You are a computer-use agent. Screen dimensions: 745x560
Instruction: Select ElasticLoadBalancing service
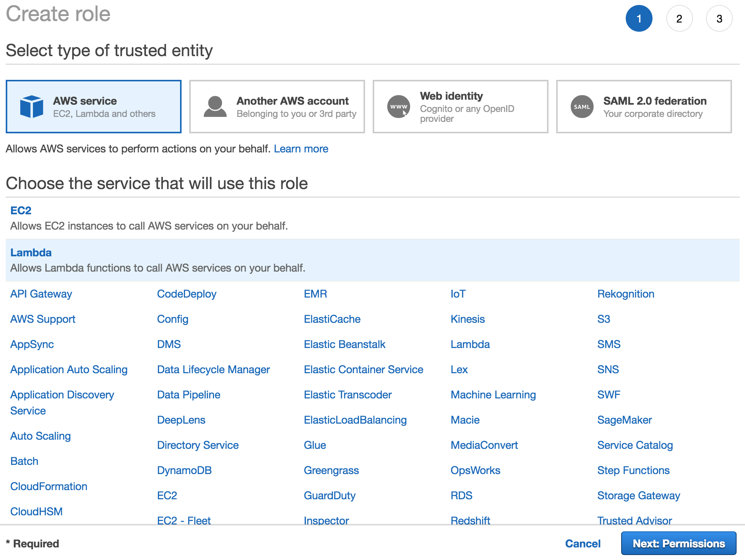pos(355,420)
